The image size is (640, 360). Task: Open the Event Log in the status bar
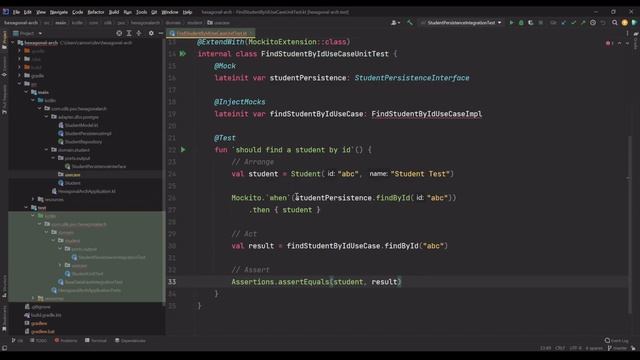point(617,340)
